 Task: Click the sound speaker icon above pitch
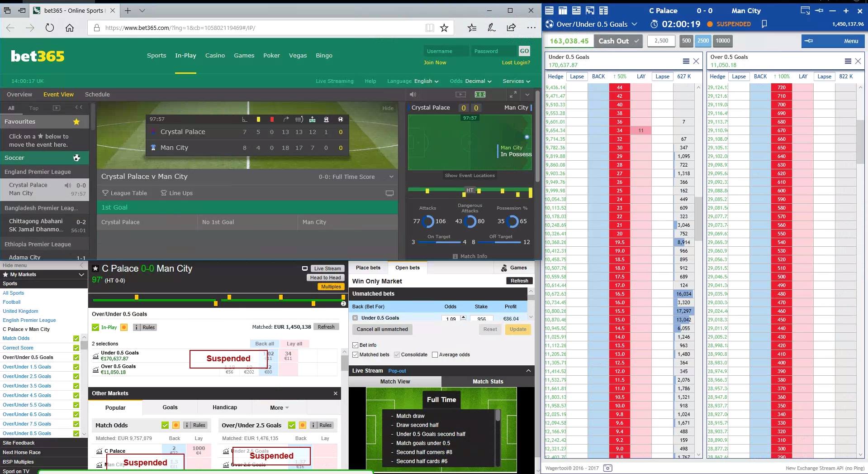click(x=413, y=95)
